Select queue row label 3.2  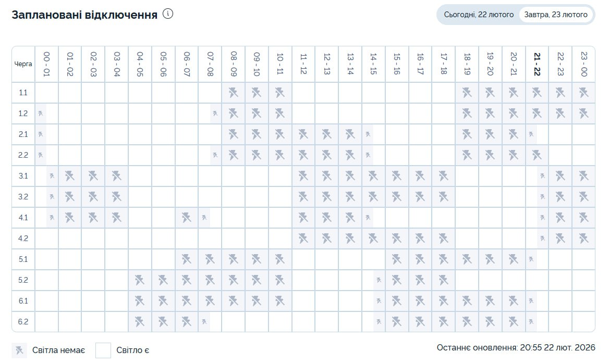click(x=23, y=197)
